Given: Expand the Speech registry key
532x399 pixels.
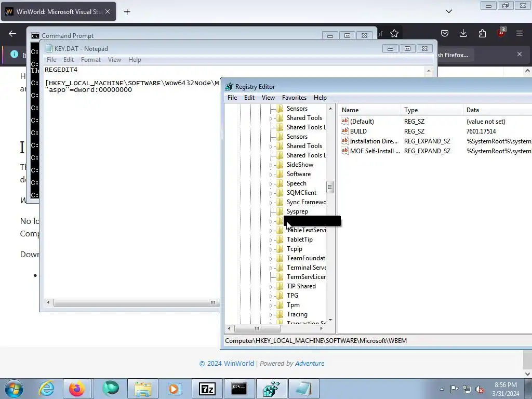Looking at the screenshot, I should [271, 184].
